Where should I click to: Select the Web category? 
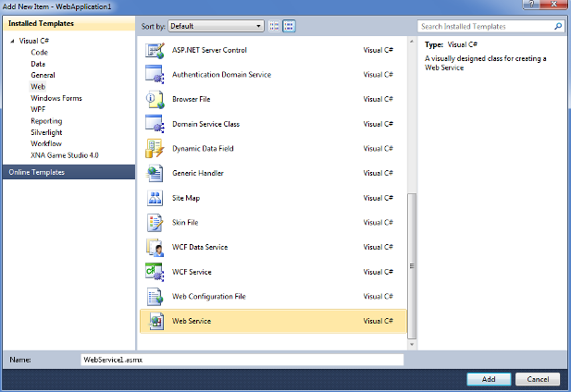(38, 87)
